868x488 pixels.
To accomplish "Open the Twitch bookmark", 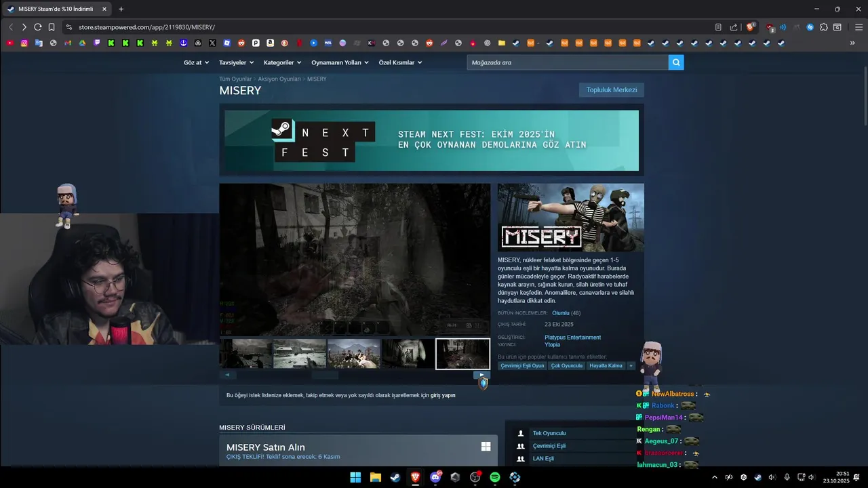I will click(97, 43).
